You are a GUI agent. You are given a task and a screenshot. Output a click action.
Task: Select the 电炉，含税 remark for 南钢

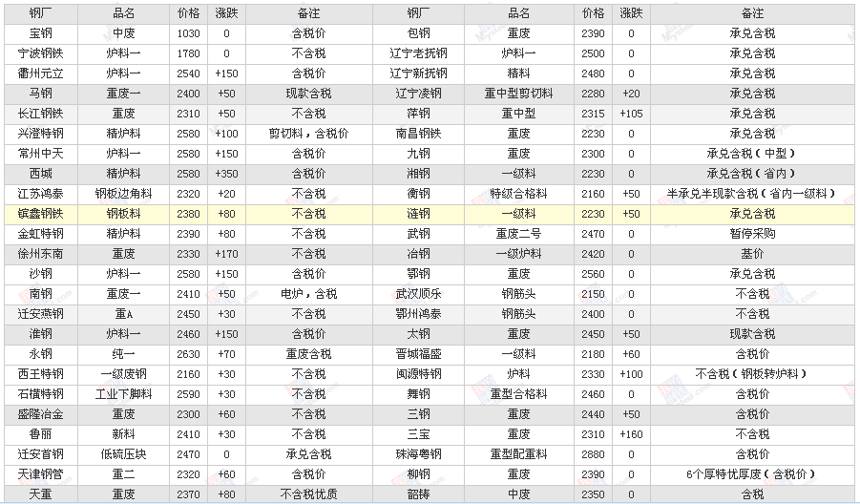tap(308, 294)
